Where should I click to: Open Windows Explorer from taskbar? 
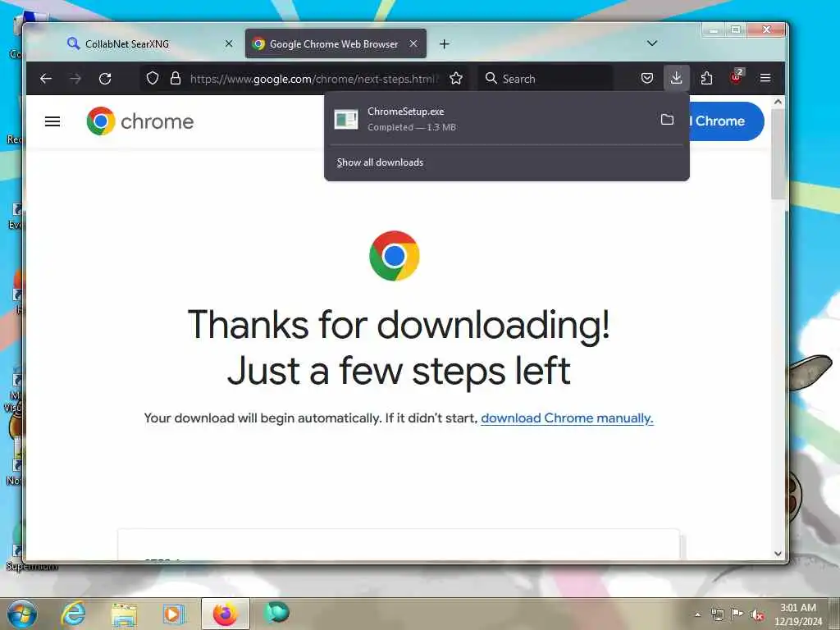(124, 614)
